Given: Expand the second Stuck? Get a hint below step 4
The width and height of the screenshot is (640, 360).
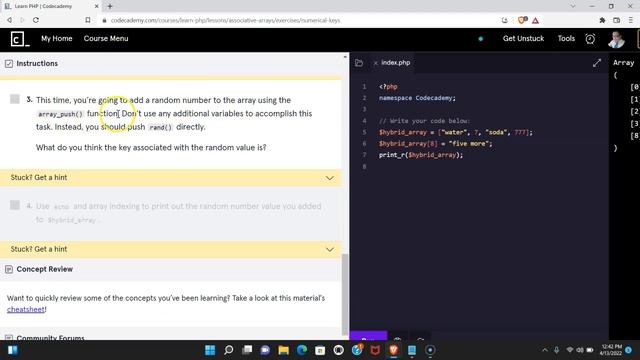Looking at the screenshot, I should (x=171, y=249).
